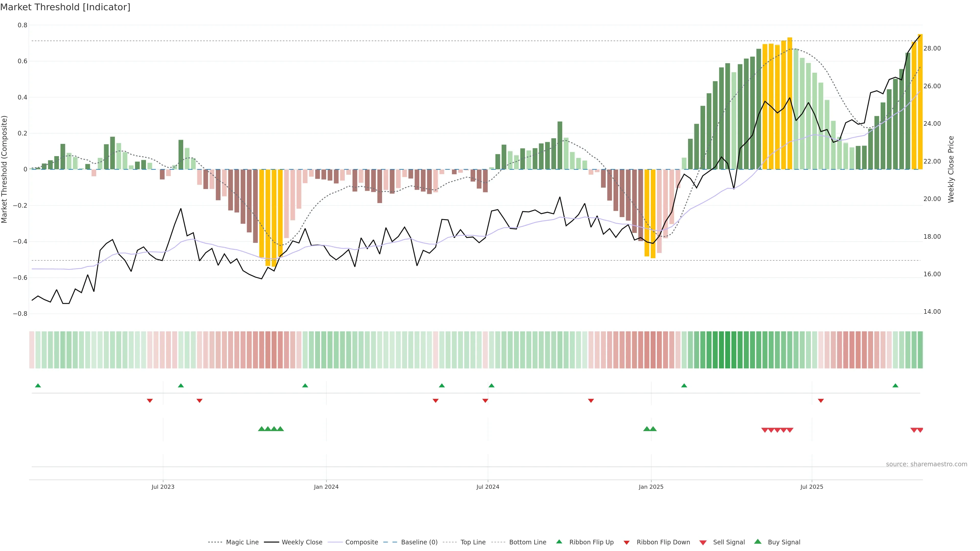Hide the Composite line via its legend label
Viewport: 980px width, 551px height.
point(361,542)
